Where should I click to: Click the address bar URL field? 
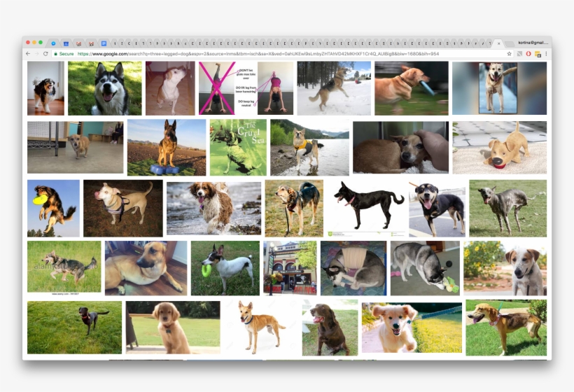(x=282, y=54)
